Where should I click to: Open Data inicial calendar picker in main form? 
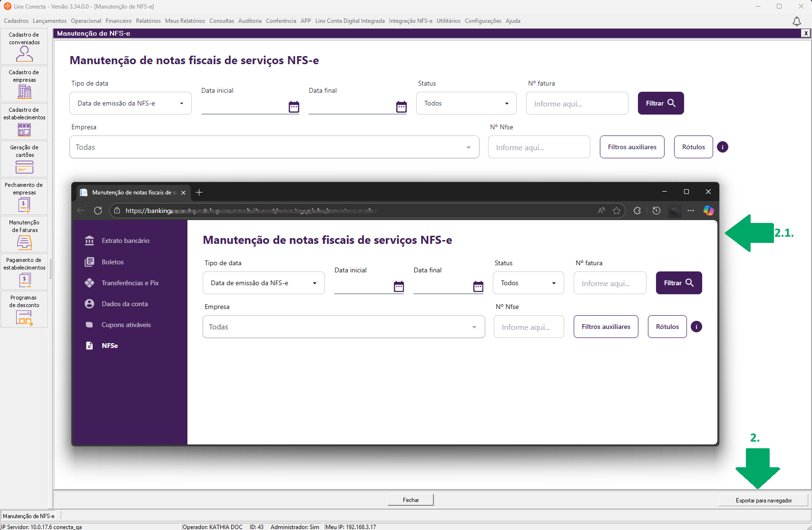coord(294,107)
